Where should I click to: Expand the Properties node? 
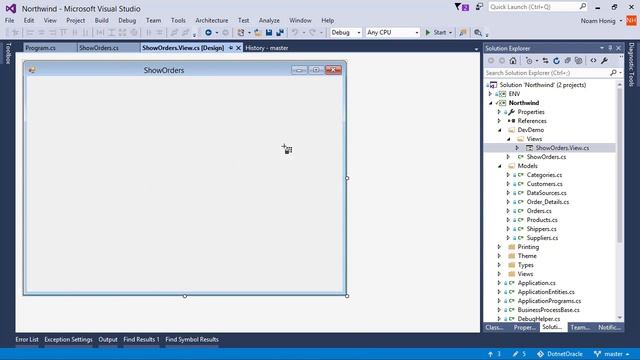click(x=499, y=112)
